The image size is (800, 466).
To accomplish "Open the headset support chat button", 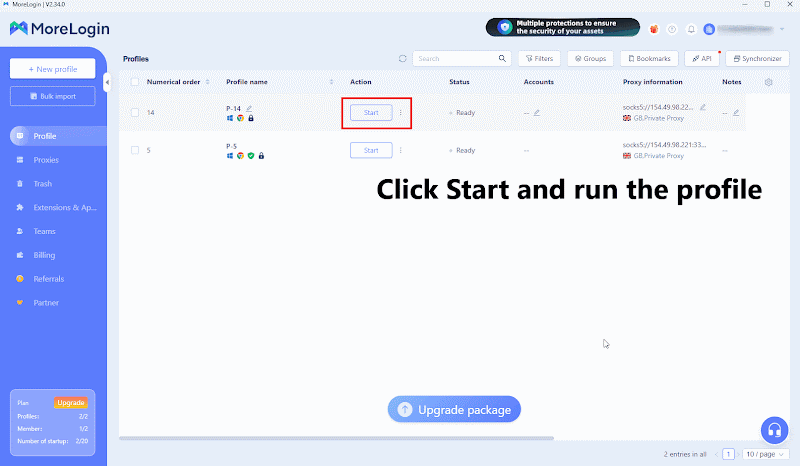I will coord(774,430).
